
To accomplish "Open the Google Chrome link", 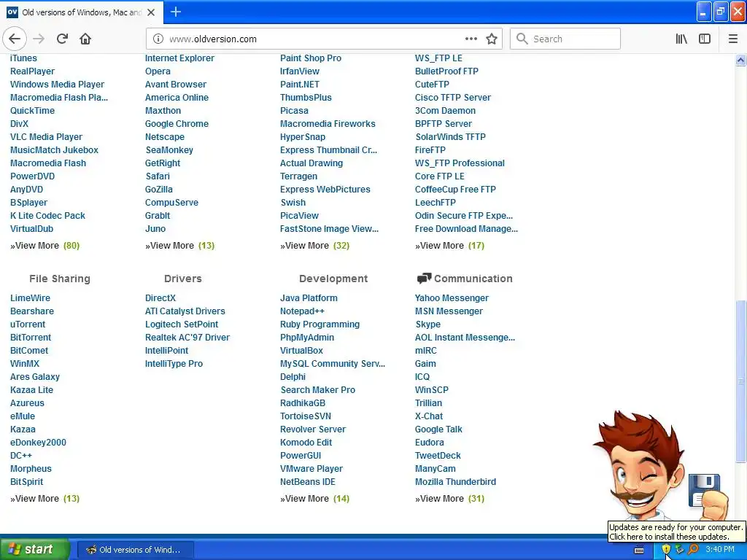I will pos(177,124).
